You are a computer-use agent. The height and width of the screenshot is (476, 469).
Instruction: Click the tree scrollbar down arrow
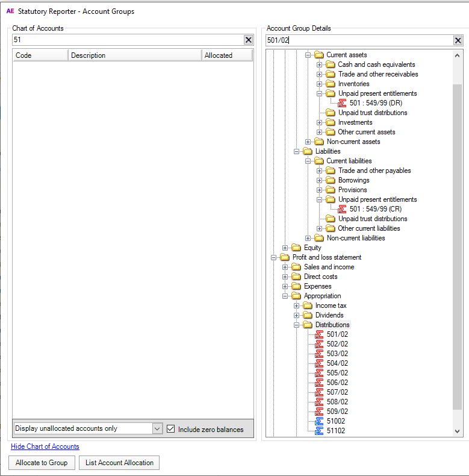click(x=457, y=431)
